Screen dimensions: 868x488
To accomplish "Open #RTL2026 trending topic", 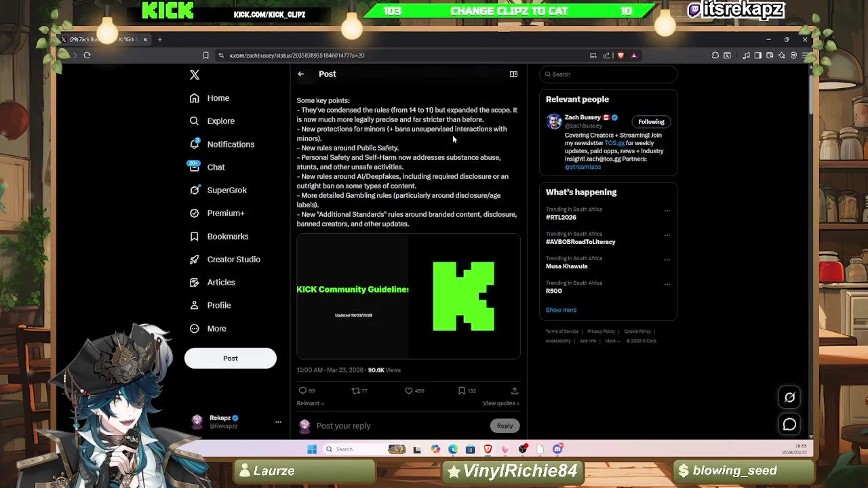I will [x=561, y=218].
